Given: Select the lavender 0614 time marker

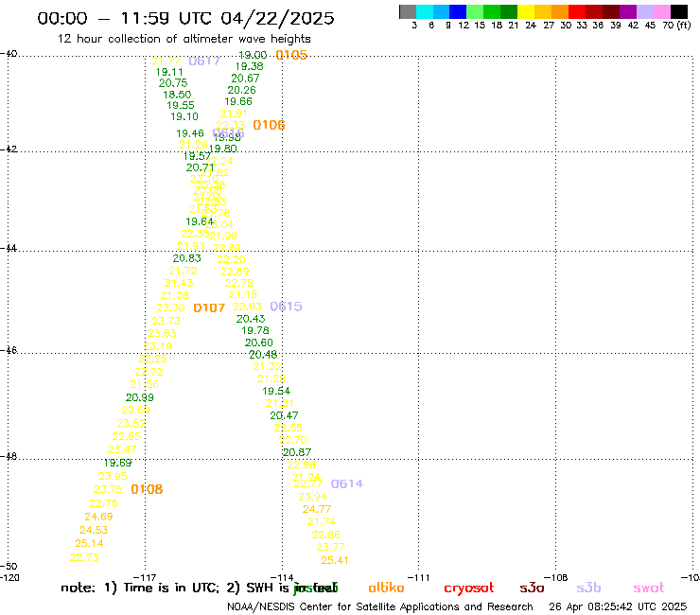Looking at the screenshot, I should [347, 483].
